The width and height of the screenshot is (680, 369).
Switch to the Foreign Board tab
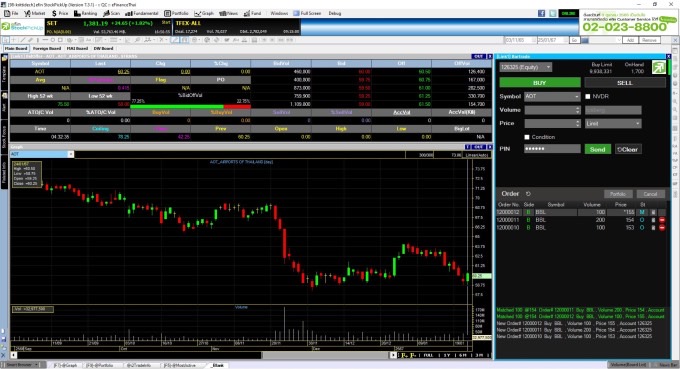[47, 49]
